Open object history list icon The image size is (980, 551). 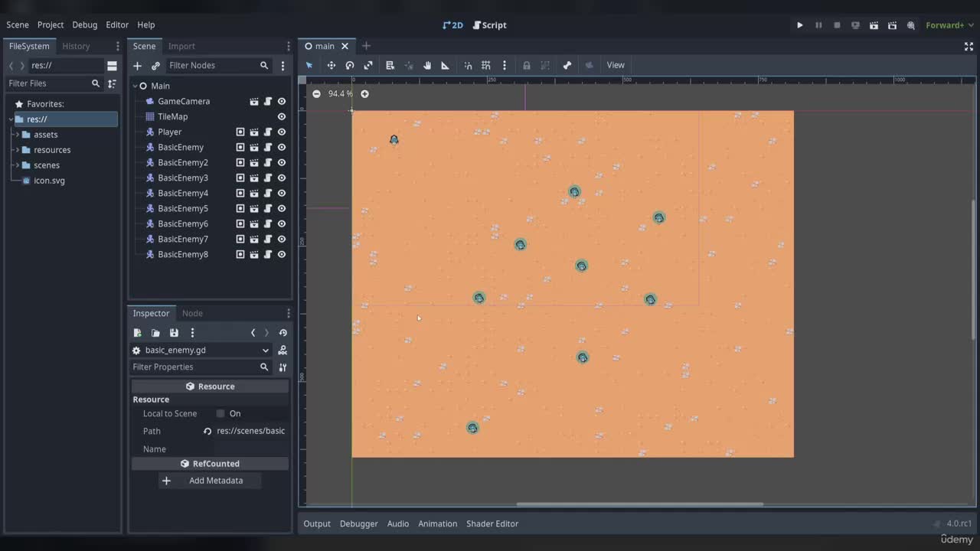click(x=283, y=333)
